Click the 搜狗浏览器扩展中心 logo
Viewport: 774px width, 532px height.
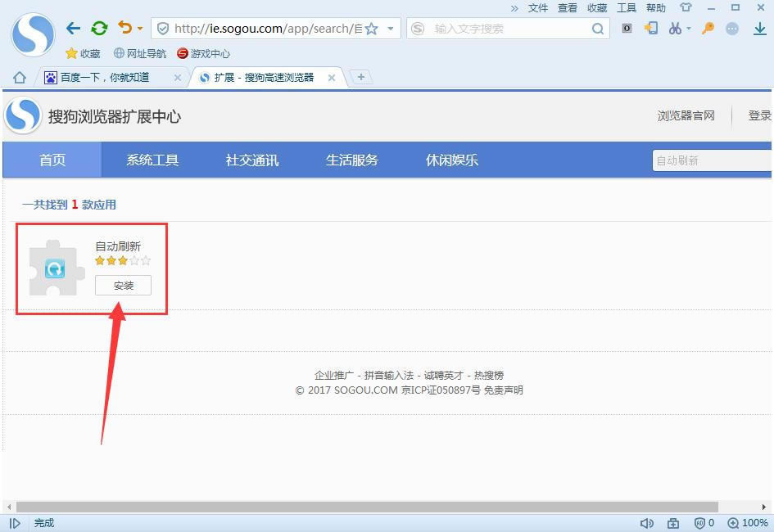click(x=93, y=116)
